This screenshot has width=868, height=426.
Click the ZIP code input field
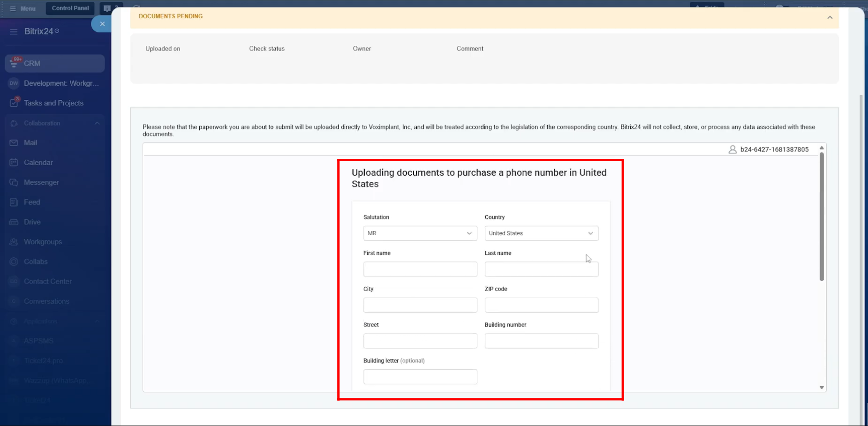coord(541,305)
